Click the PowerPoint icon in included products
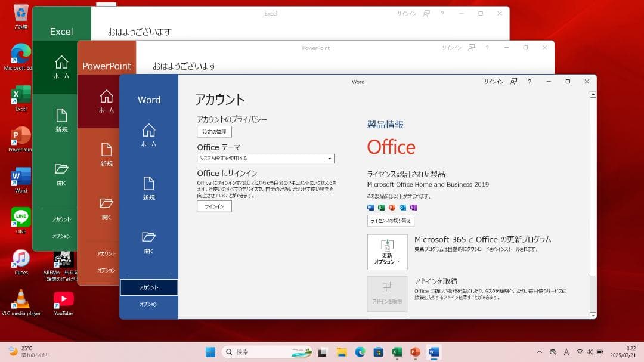This screenshot has width=644, height=362. 392,207
